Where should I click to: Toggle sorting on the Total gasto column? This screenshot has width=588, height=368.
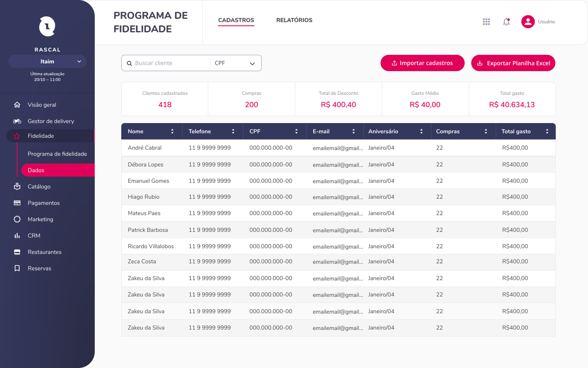coord(547,131)
